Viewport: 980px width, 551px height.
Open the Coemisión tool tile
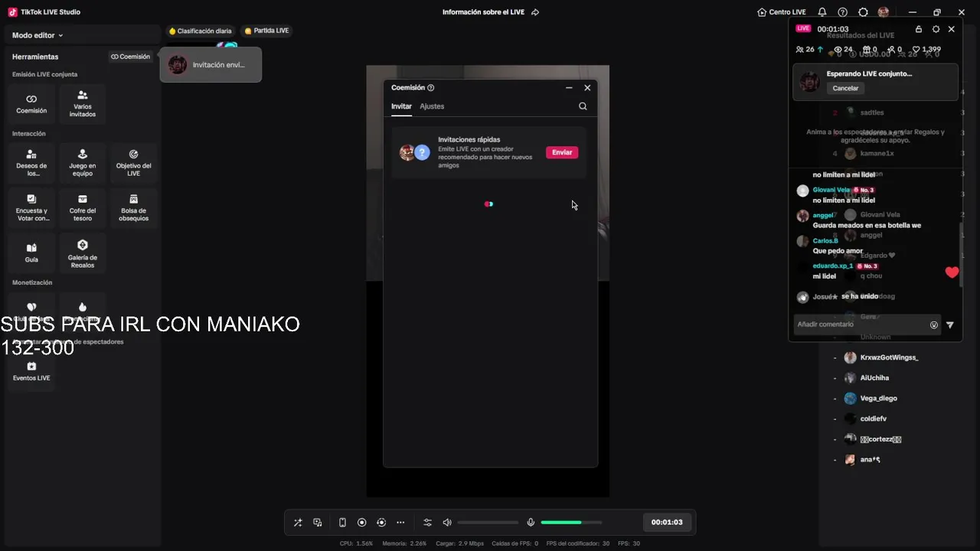click(31, 104)
